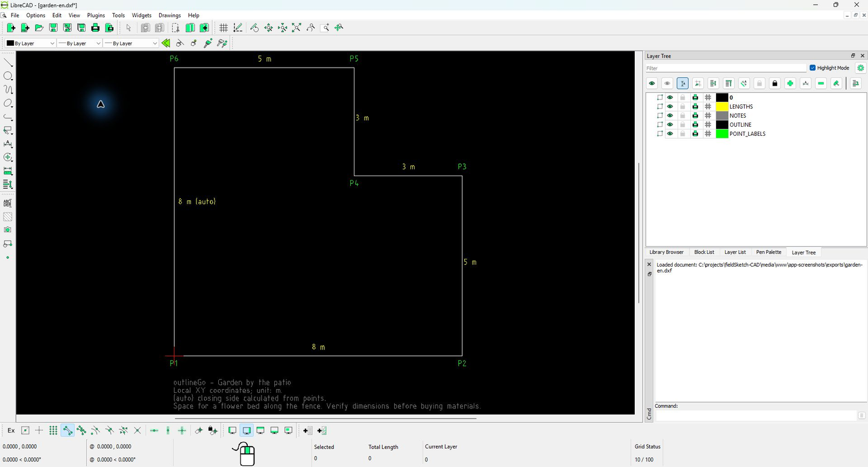Select the Text tool in left sidebar
The image size is (868, 467).
click(x=8, y=203)
